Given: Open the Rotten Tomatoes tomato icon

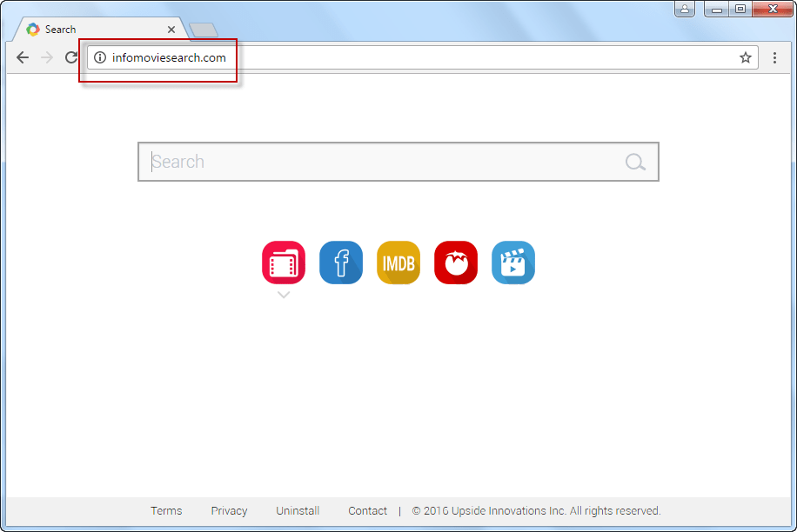Looking at the screenshot, I should pos(456,263).
